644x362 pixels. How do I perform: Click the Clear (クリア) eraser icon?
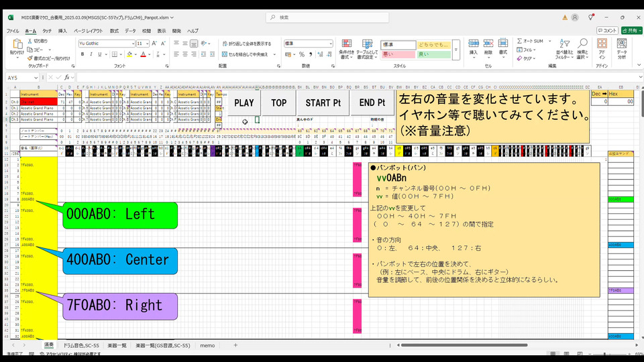[519, 58]
